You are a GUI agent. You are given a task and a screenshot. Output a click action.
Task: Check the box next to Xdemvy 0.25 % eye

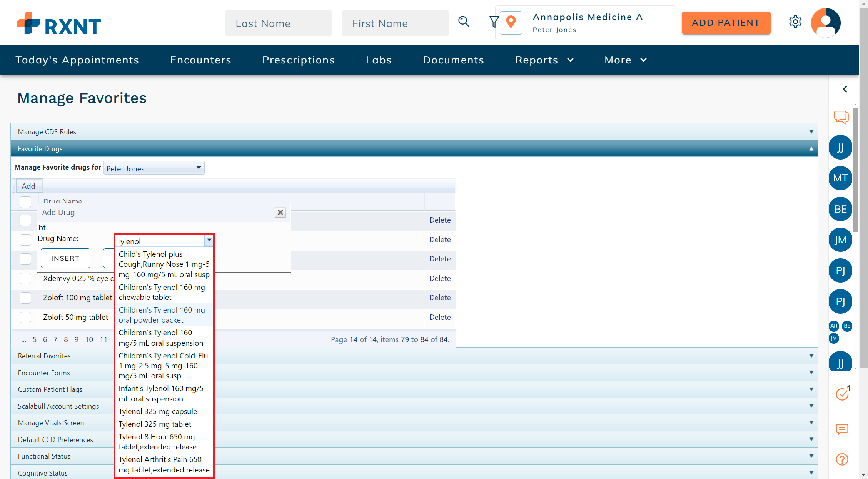click(25, 278)
